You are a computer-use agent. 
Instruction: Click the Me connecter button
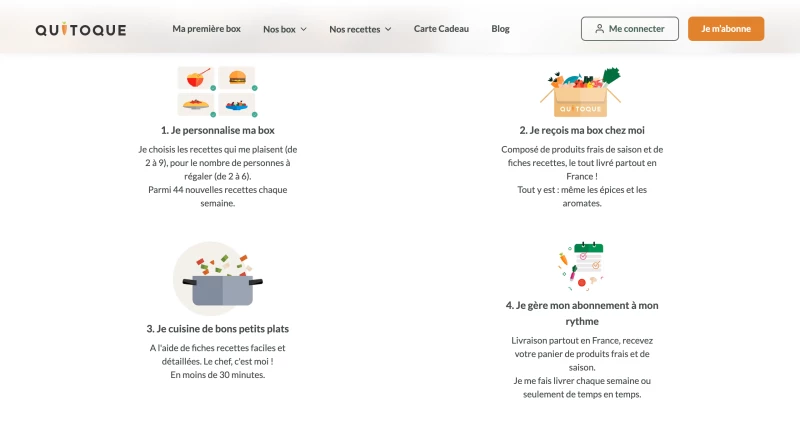(630, 29)
